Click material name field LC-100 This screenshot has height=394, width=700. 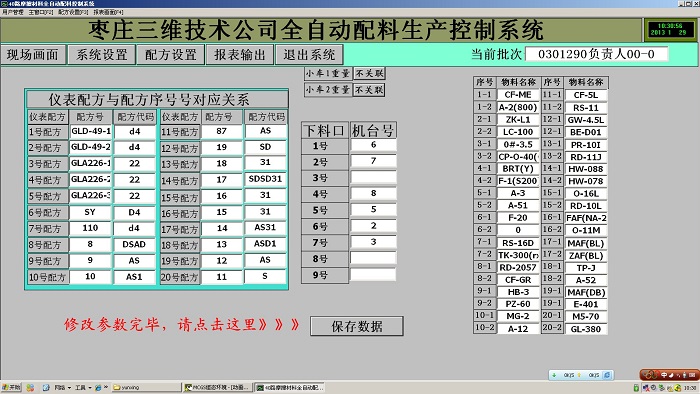(518, 132)
